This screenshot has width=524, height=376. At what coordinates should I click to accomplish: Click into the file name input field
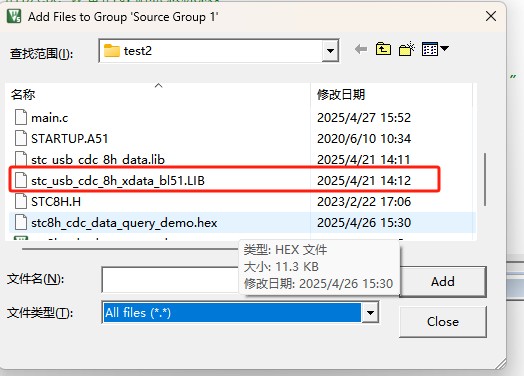pos(171,279)
